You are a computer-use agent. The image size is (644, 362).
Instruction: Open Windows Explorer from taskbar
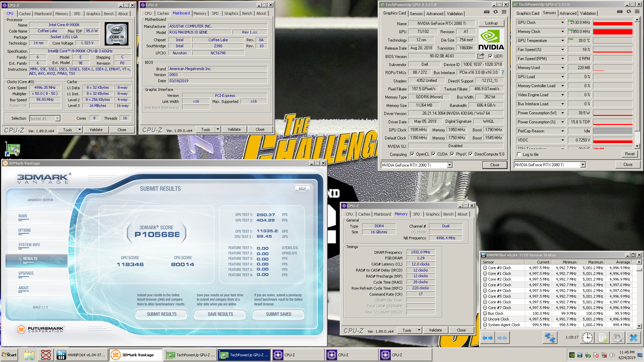pos(29,355)
